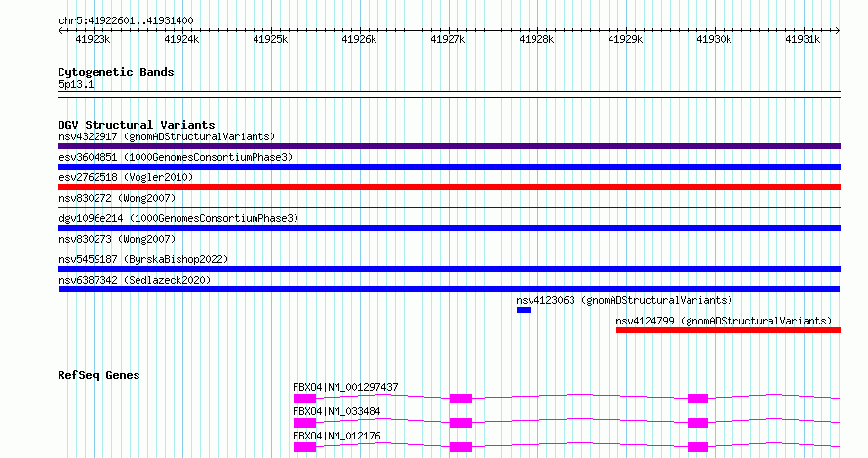Click the FBXO4|NM_033484 transcript label
Image resolution: width=868 pixels, height=458 pixels.
tap(336, 411)
